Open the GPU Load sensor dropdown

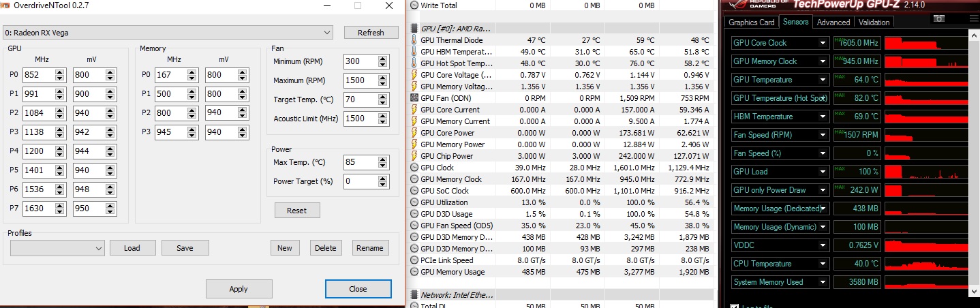tap(823, 172)
